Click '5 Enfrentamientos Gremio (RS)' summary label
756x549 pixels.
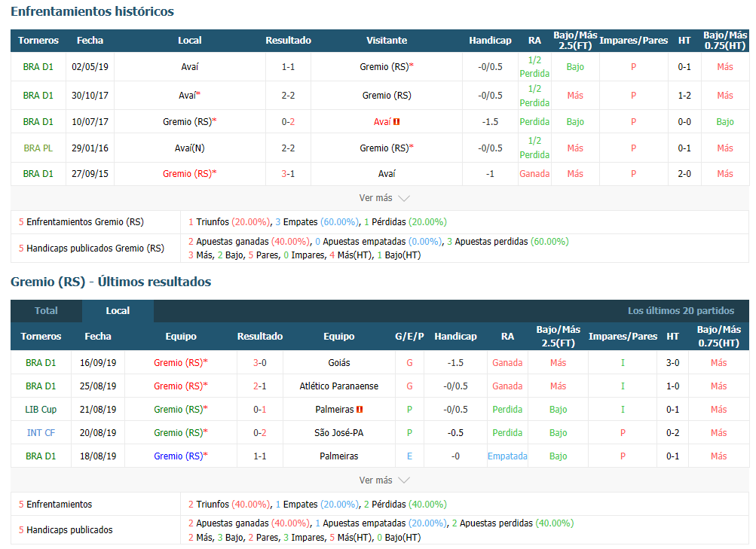(x=81, y=222)
